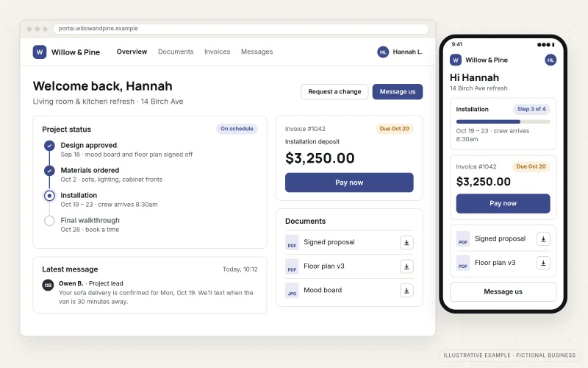Click the On schedule status badge
588x368 pixels.
(237, 129)
